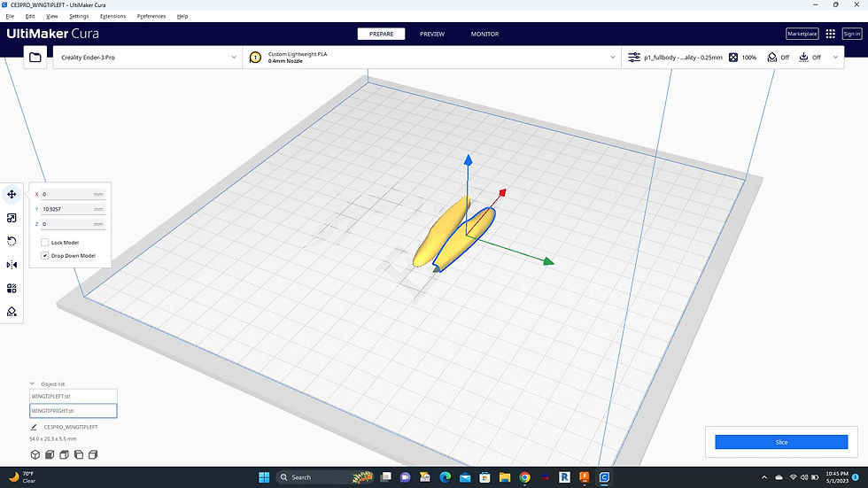Viewport: 868px width, 488px height.
Task: Click the Sign in button
Action: (851, 34)
